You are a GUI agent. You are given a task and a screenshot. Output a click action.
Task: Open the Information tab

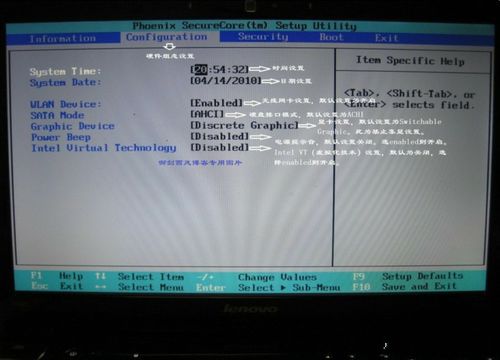point(63,38)
